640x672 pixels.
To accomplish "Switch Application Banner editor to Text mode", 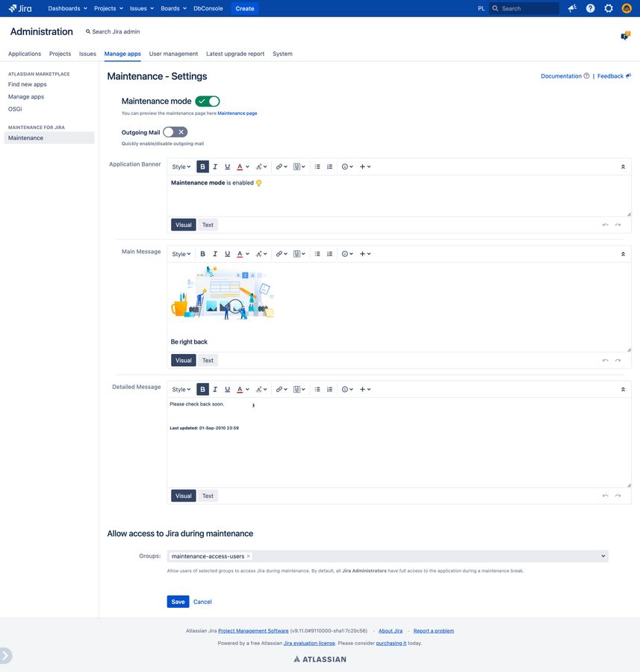I will pyautogui.click(x=208, y=225).
